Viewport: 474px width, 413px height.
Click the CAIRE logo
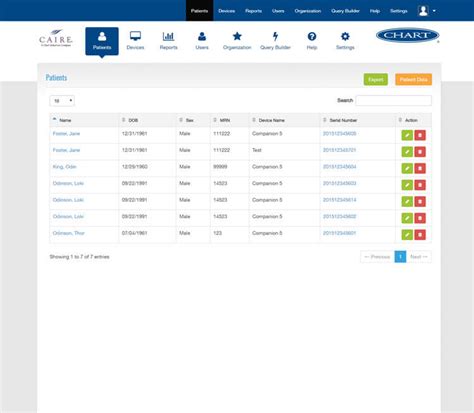tap(56, 38)
